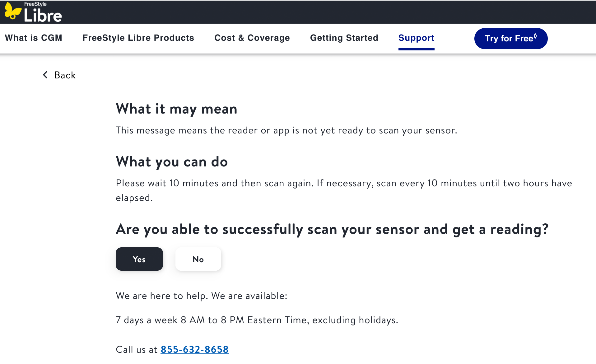The height and width of the screenshot is (364, 596).
Task: Go to Cost & Coverage section
Action: (252, 38)
